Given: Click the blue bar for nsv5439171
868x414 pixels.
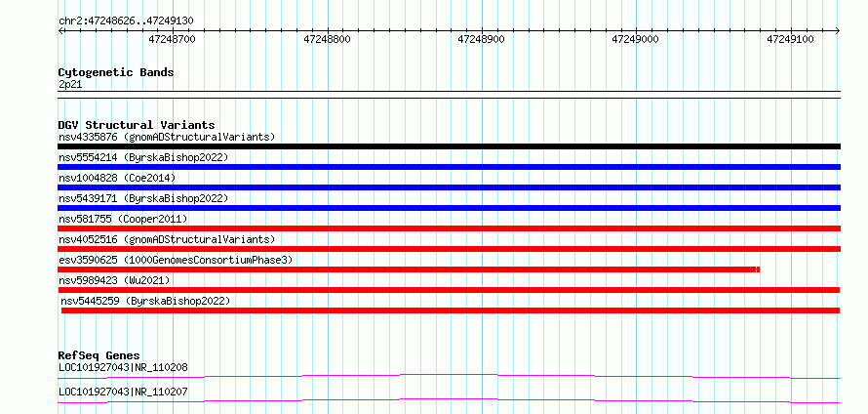Looking at the screenshot, I should 449,208.
